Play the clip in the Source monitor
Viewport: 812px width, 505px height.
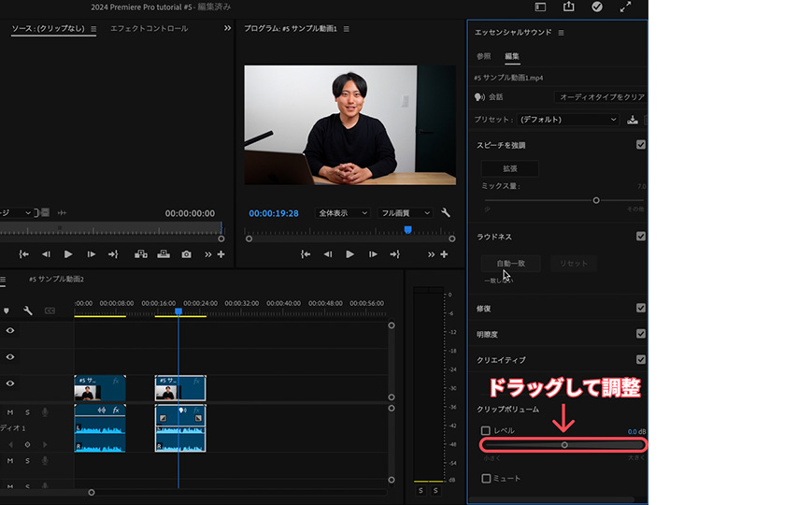(x=68, y=254)
